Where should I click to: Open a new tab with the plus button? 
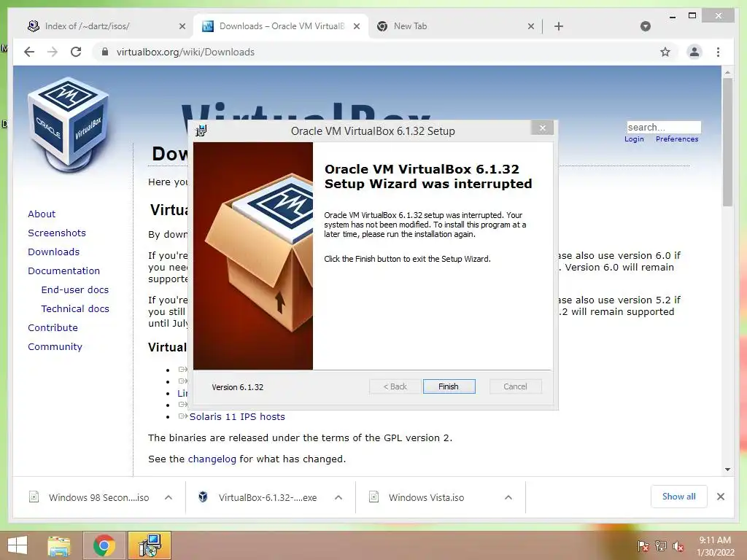[x=559, y=26]
